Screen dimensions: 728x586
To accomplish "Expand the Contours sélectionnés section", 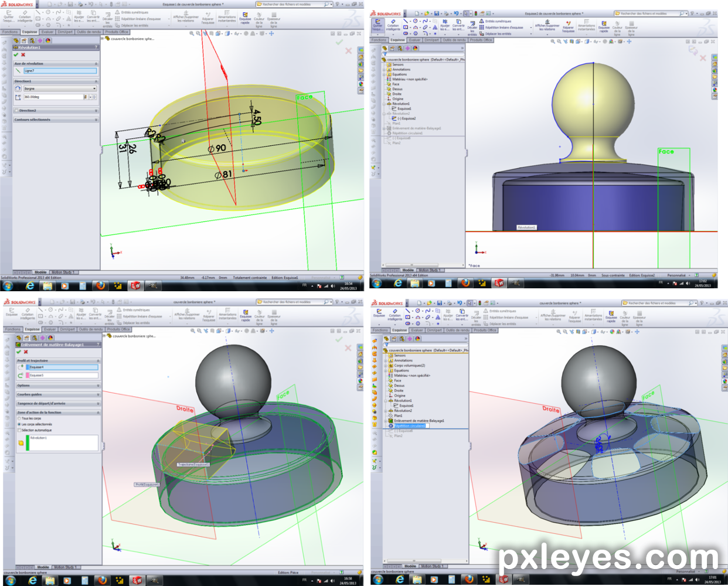I will tap(96, 120).
